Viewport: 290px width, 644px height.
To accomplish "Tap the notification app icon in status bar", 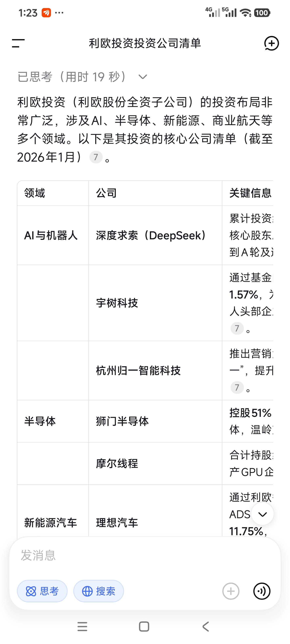I will pyautogui.click(x=46, y=12).
